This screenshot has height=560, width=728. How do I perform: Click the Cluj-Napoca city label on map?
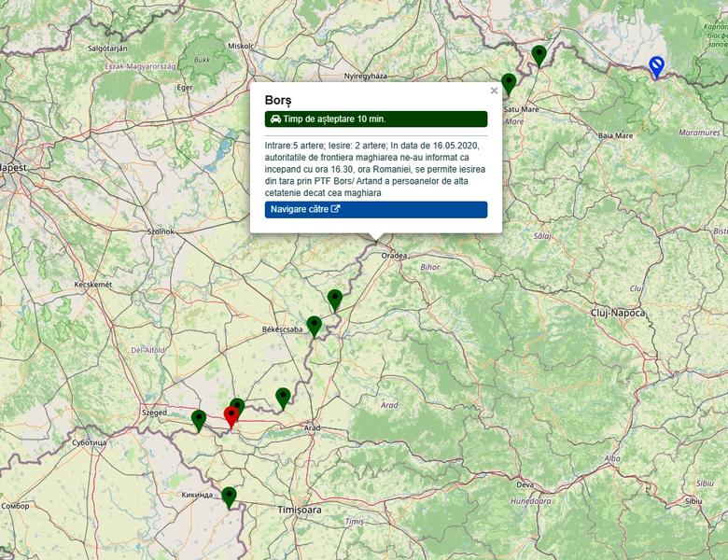click(x=618, y=313)
